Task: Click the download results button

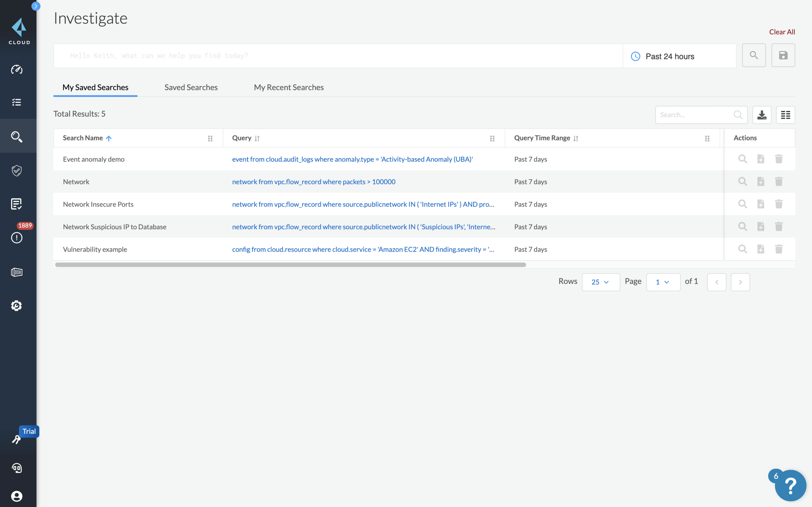Action: (762, 114)
